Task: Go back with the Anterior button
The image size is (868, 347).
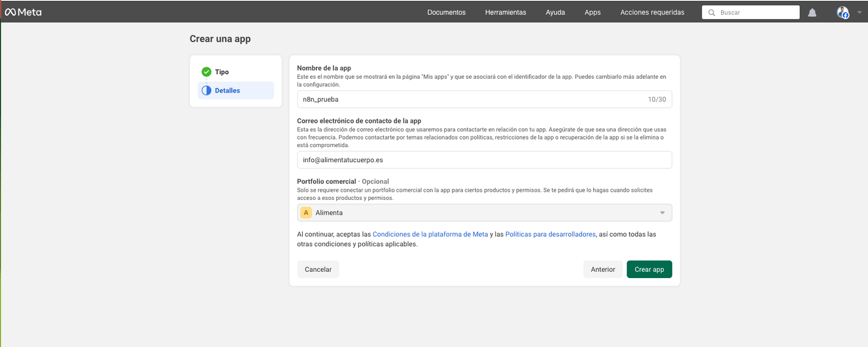Action: tap(602, 269)
